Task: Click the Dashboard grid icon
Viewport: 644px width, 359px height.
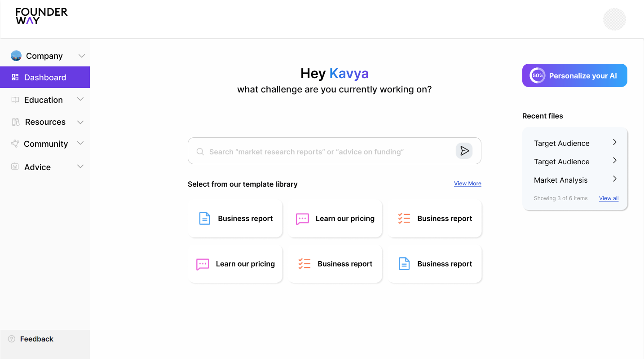Action: coord(15,77)
